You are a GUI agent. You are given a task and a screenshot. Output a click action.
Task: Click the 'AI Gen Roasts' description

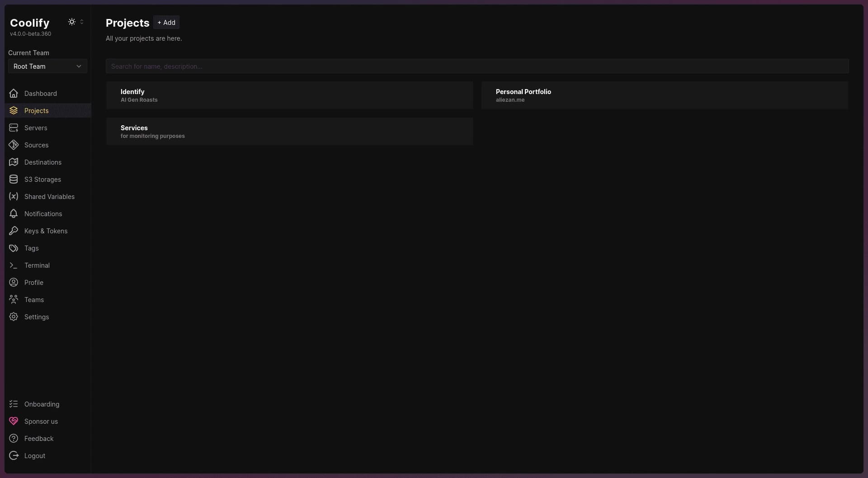(x=139, y=100)
